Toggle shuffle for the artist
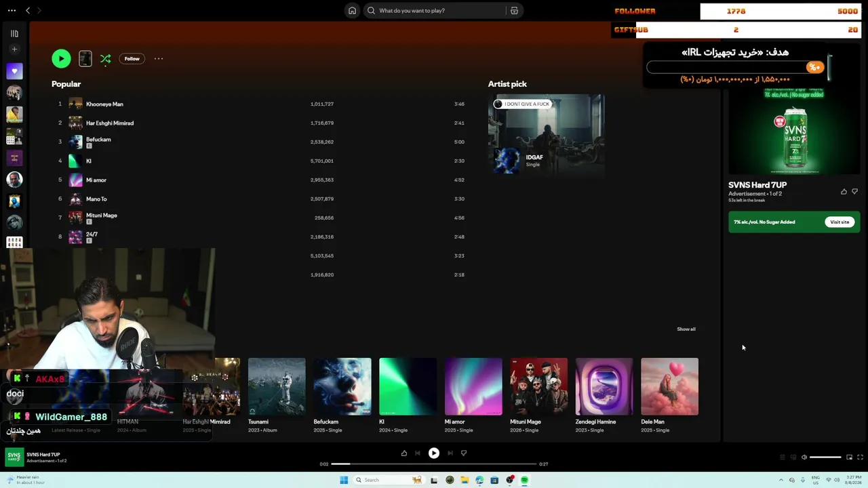Viewport: 868px width, 488px height. (105, 59)
